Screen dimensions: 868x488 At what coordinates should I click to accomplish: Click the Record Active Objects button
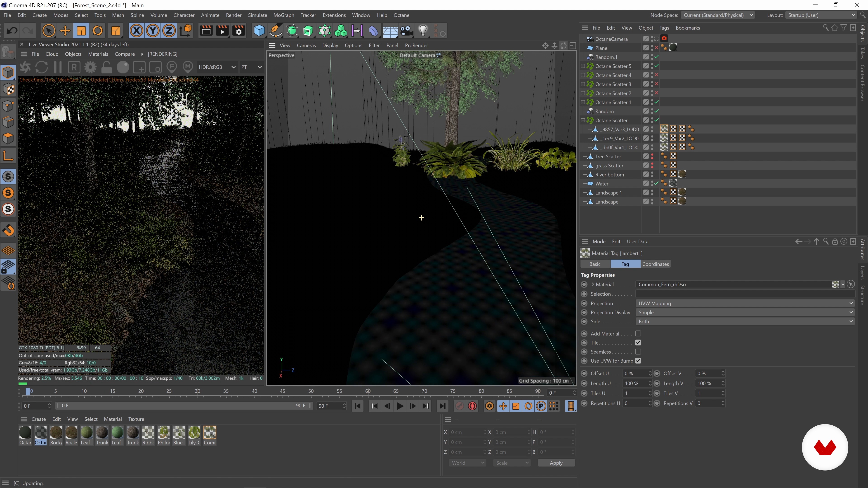459,406
